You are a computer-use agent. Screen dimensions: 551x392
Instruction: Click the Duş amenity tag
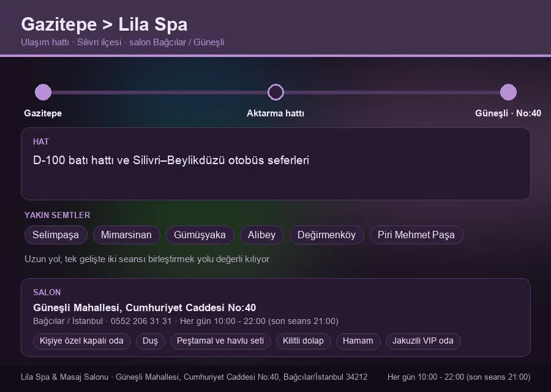coord(150,341)
